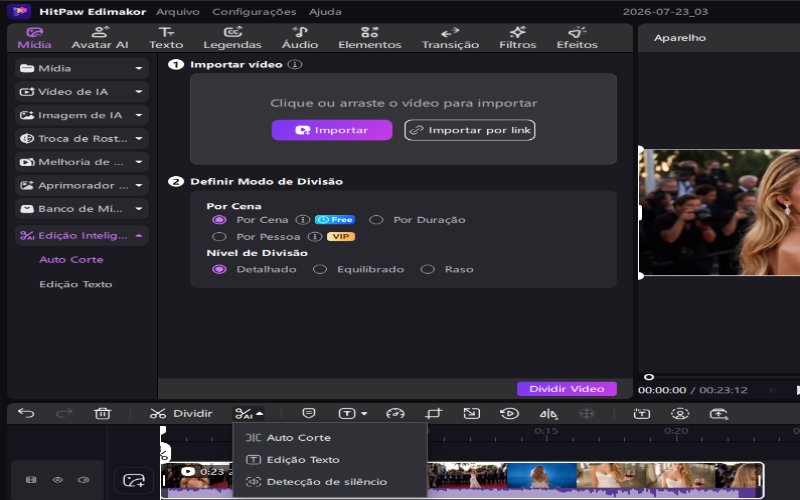Click the preview playback scrubber handle
Viewport: 800px width, 500px height.
coord(648,377)
